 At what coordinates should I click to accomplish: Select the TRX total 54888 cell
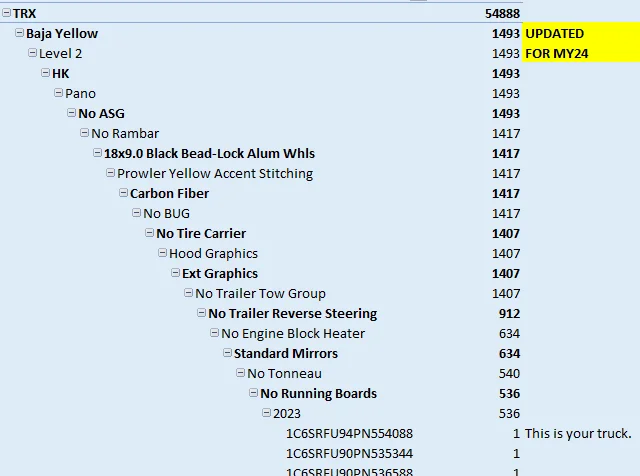point(502,13)
